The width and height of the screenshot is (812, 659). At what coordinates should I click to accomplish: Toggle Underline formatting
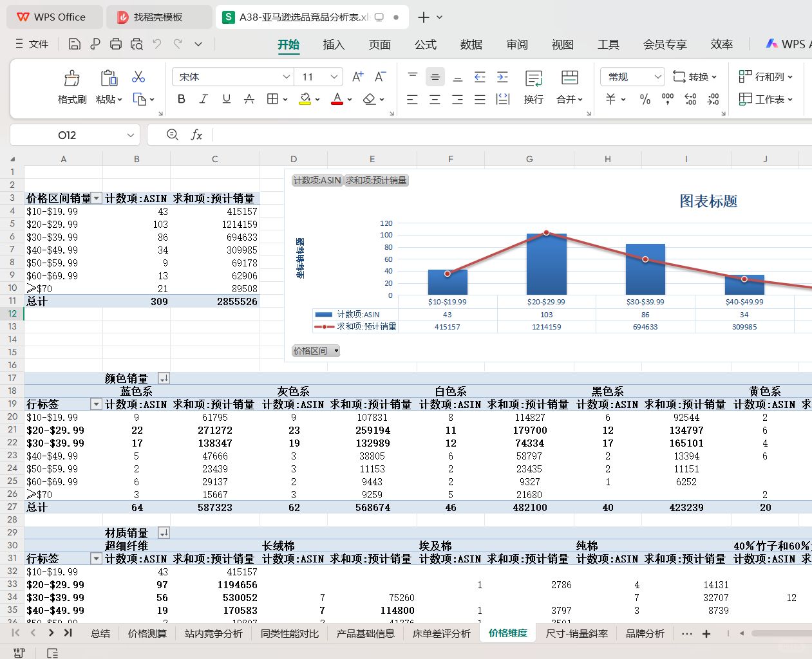click(227, 99)
